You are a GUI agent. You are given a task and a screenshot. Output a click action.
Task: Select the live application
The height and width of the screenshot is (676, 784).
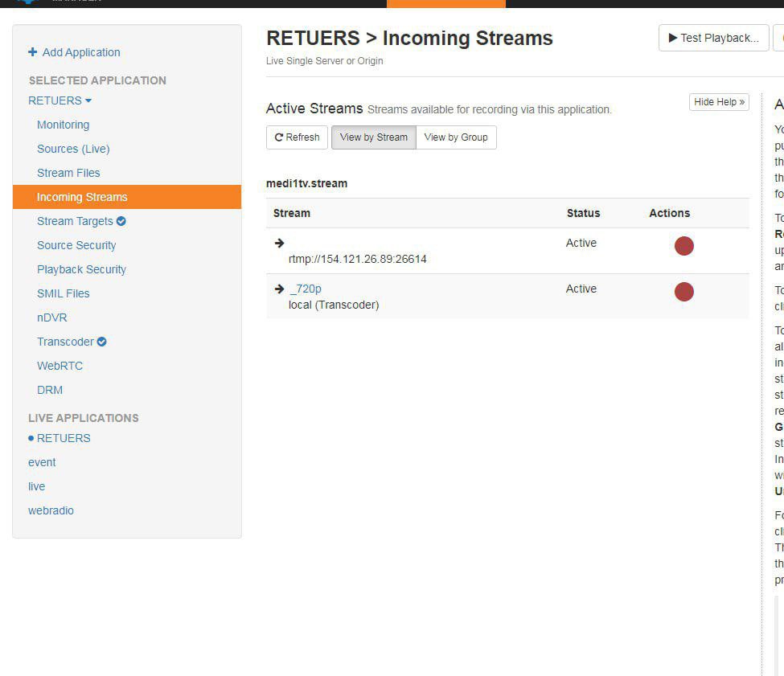click(x=36, y=486)
